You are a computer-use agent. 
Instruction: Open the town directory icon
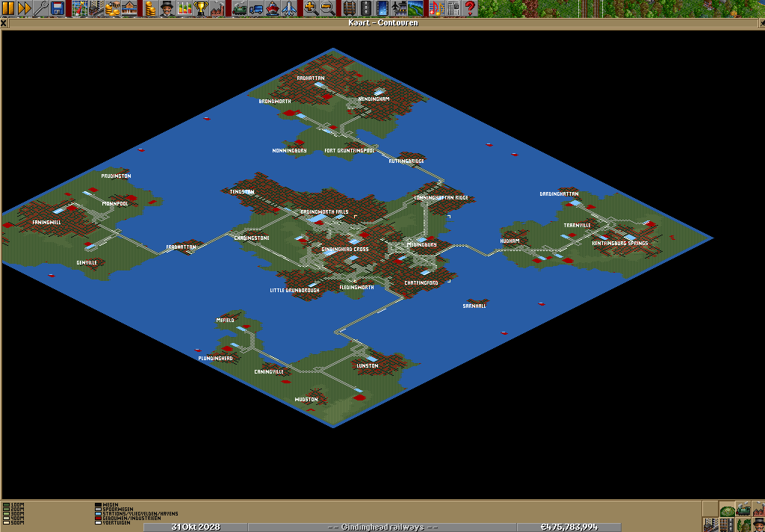(x=96, y=8)
